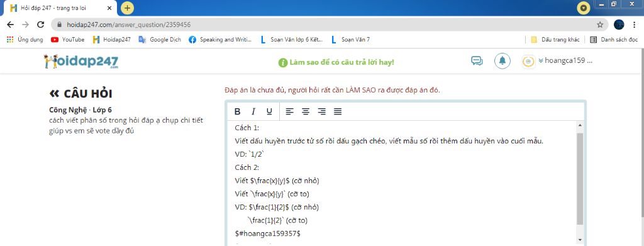Open YouTube bookmark
Image resolution: width=644 pixels, height=246 pixels.
(68, 40)
